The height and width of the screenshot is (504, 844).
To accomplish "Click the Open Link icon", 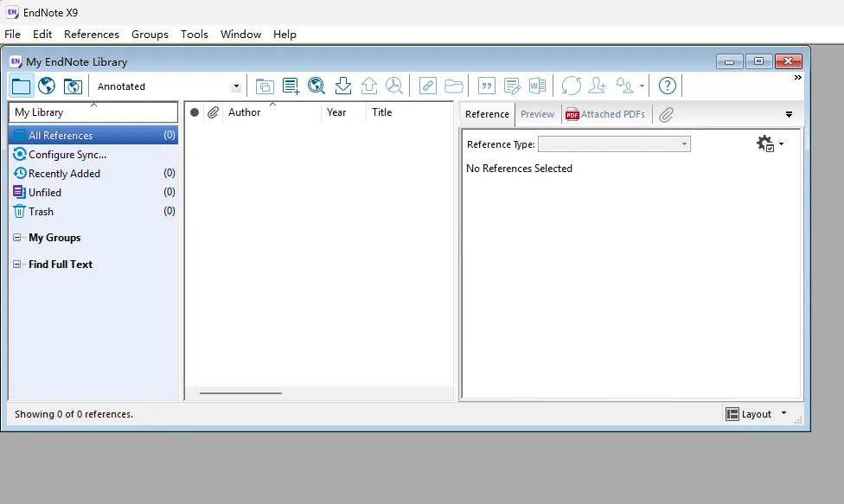I will pyautogui.click(x=427, y=86).
